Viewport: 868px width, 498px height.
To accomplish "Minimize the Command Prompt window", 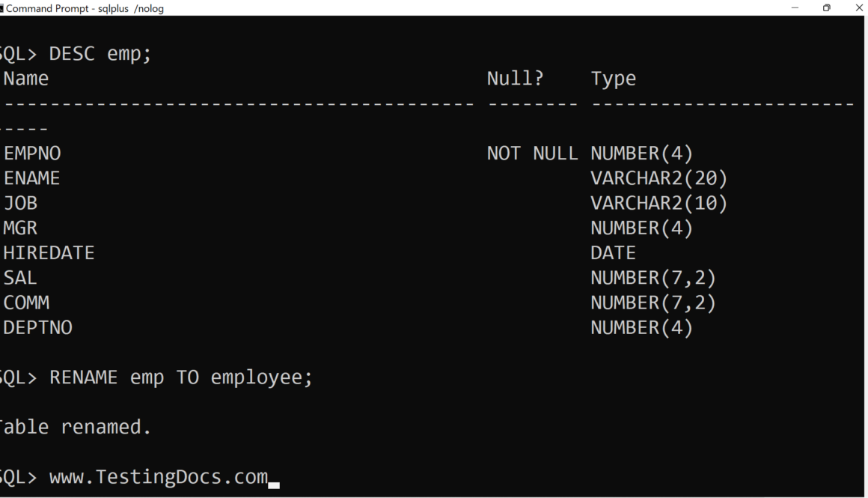I will point(795,8).
